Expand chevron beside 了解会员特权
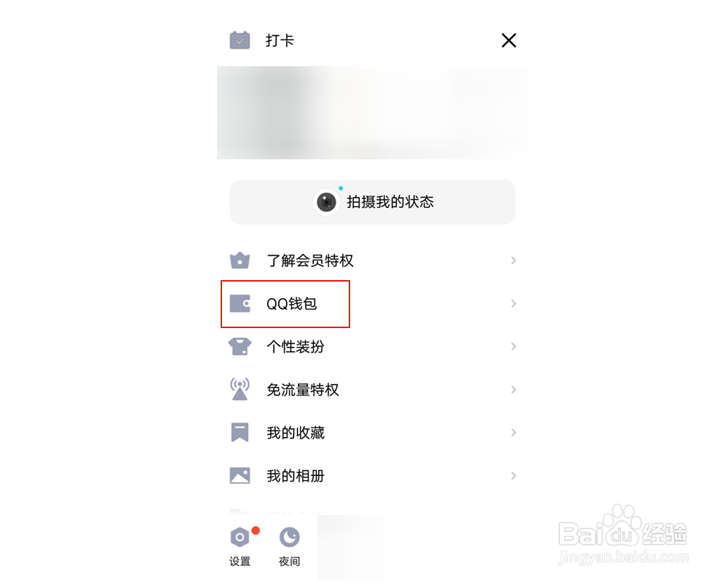This screenshot has width=728, height=582. (x=513, y=260)
